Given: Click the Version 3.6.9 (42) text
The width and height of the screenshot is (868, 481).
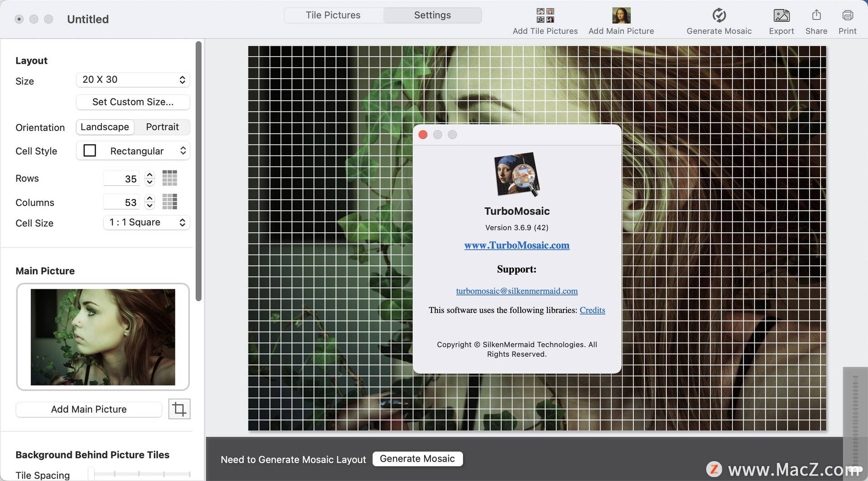Looking at the screenshot, I should (517, 227).
